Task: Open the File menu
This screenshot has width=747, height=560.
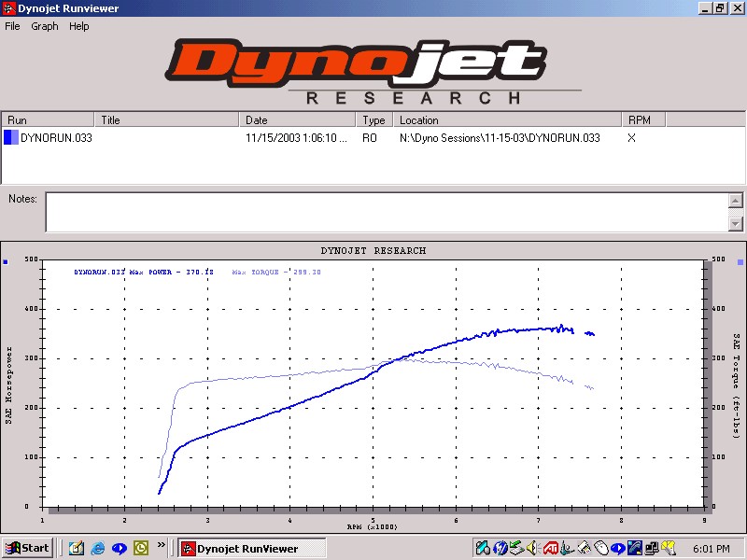Action: [12, 26]
